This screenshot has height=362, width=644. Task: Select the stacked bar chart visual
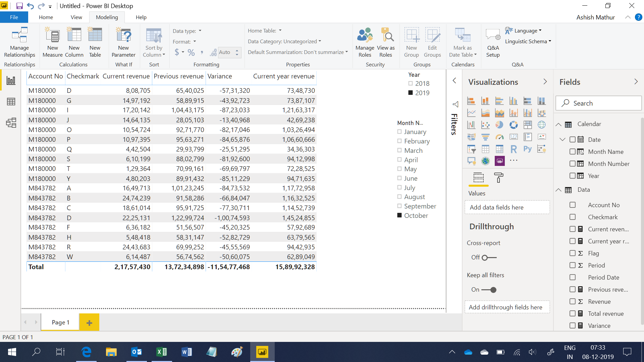pos(471,101)
